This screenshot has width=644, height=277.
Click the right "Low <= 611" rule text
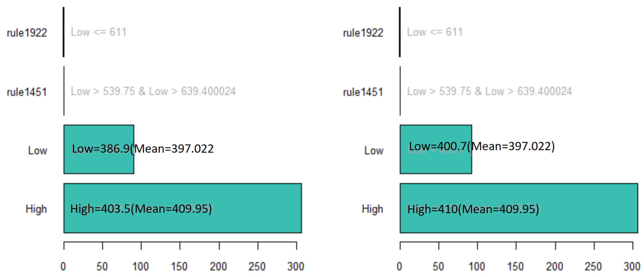[435, 32]
